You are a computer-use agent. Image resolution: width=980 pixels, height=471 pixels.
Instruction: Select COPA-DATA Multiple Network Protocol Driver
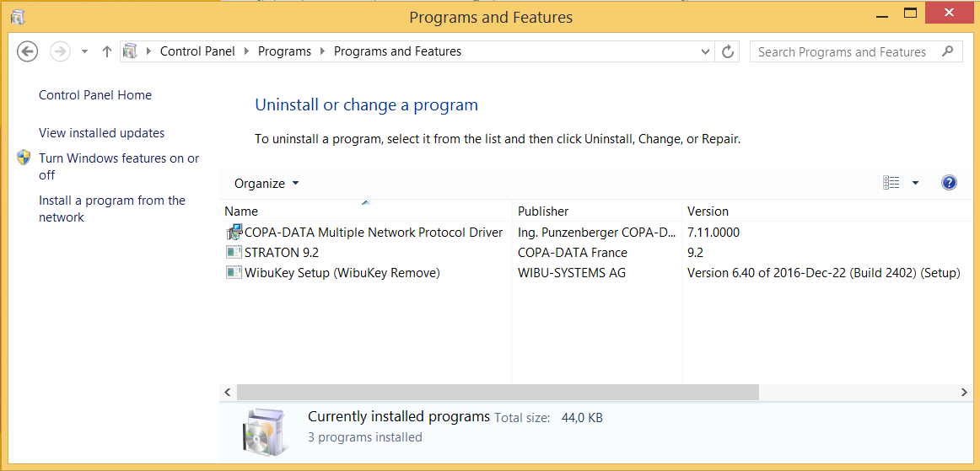point(374,233)
